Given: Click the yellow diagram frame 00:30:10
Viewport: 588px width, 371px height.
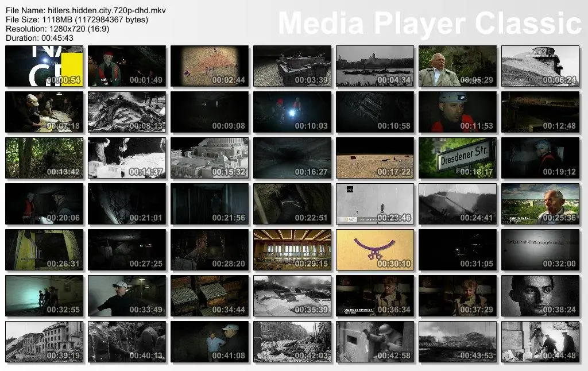Looking at the screenshot, I should click(x=375, y=250).
